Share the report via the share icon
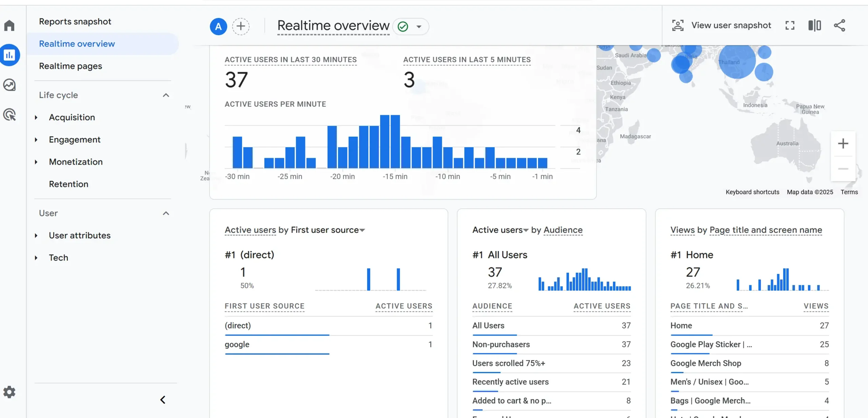Screen dimensions: 868x418 pyautogui.click(x=840, y=25)
